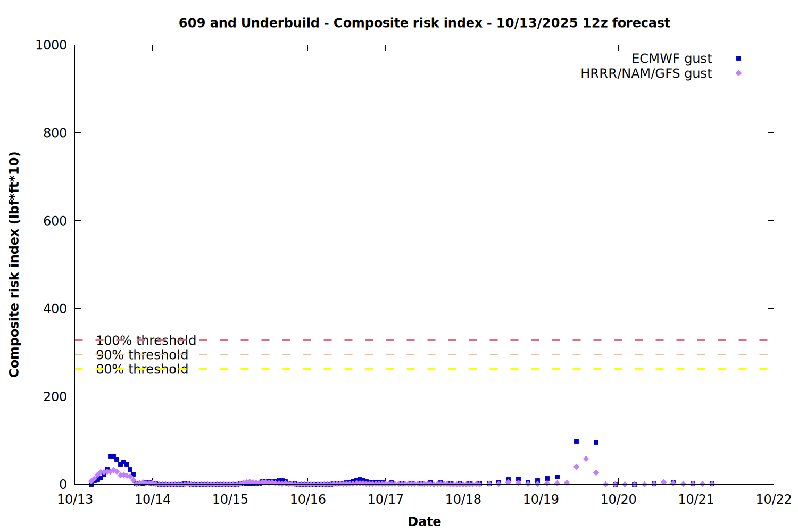Click the 800 y-axis tick label

55,133
